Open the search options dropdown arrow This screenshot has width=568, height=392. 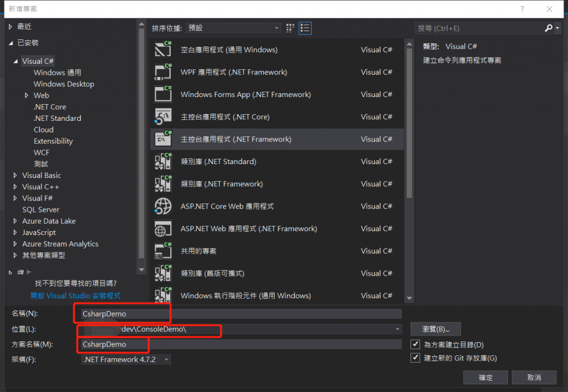point(557,28)
